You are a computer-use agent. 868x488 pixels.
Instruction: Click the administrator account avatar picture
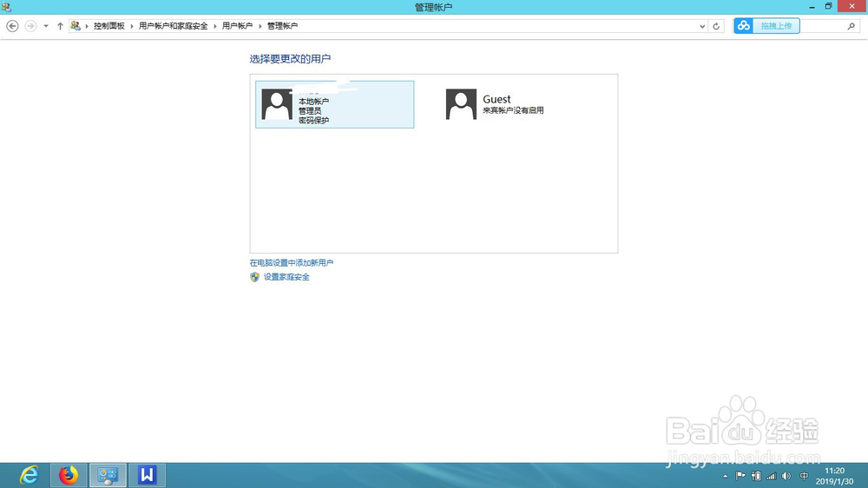[x=277, y=104]
